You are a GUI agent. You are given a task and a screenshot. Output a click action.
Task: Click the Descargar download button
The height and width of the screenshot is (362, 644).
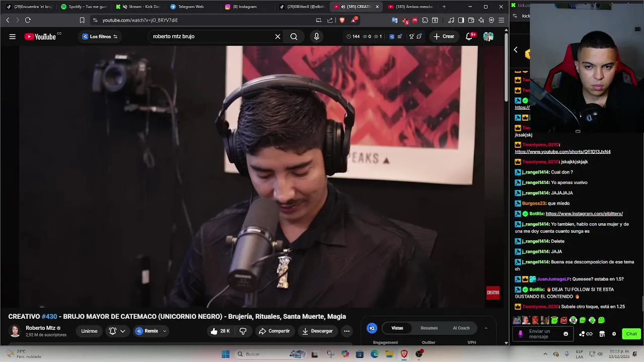point(317,331)
